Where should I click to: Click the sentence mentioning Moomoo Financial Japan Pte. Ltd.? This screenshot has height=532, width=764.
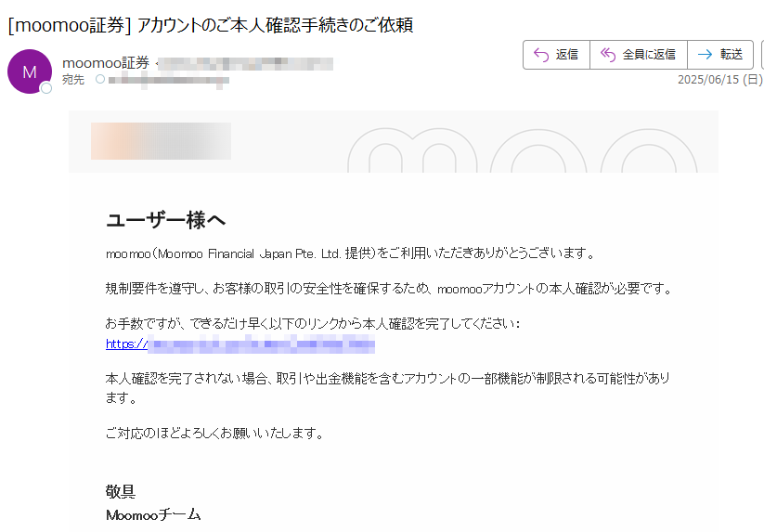click(350, 253)
